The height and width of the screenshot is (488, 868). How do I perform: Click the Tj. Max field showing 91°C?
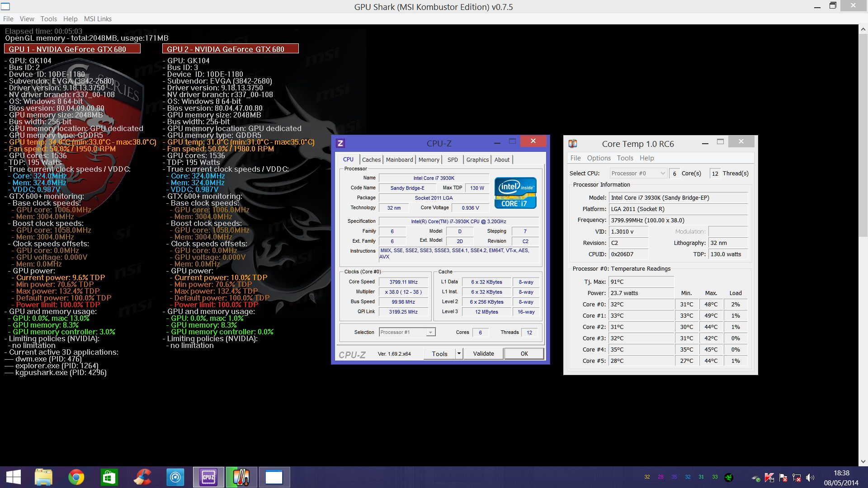click(x=641, y=282)
